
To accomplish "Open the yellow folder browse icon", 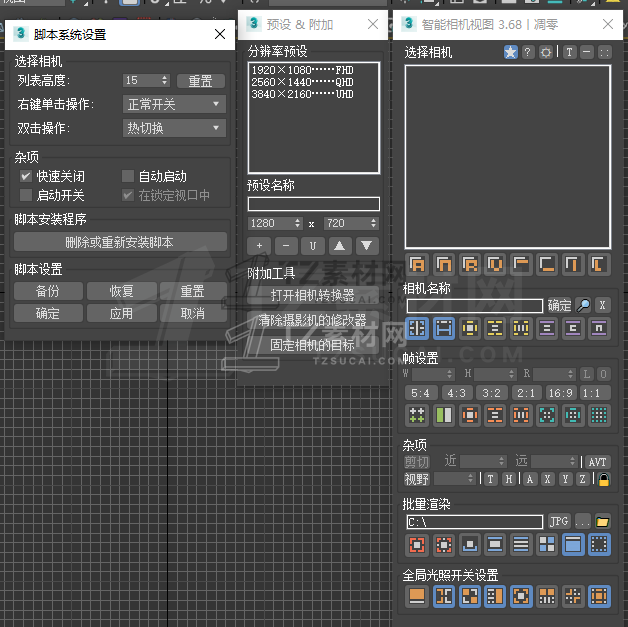I will tap(602, 522).
